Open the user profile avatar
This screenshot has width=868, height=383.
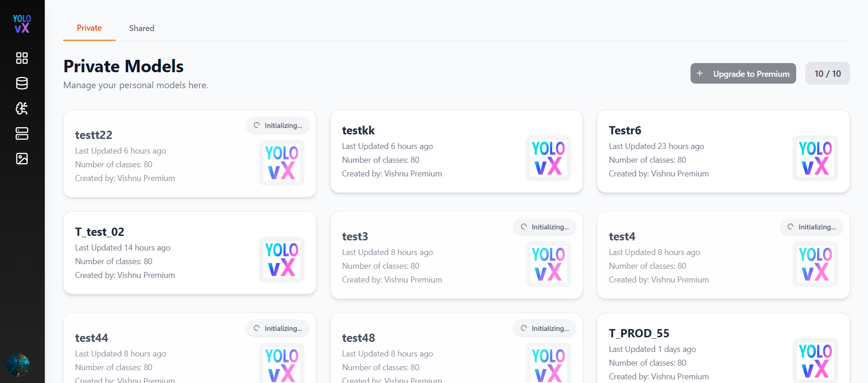point(19,365)
